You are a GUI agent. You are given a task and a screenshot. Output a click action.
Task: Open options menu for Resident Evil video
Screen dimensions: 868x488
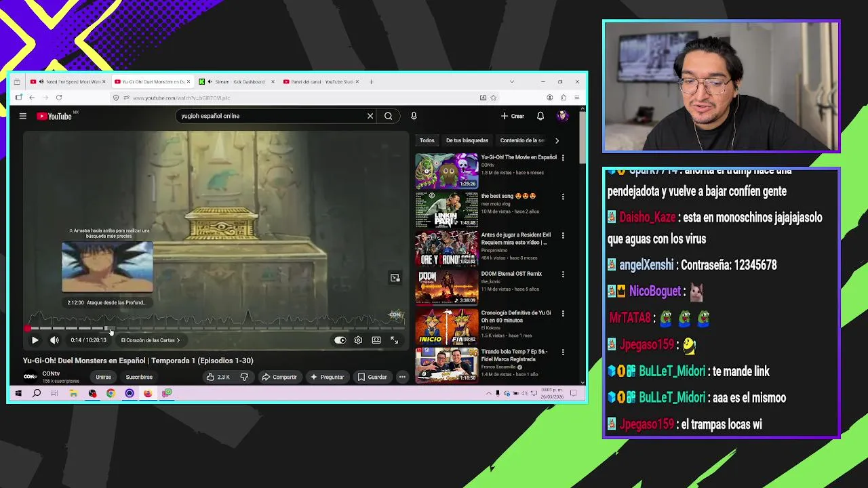[x=563, y=236]
